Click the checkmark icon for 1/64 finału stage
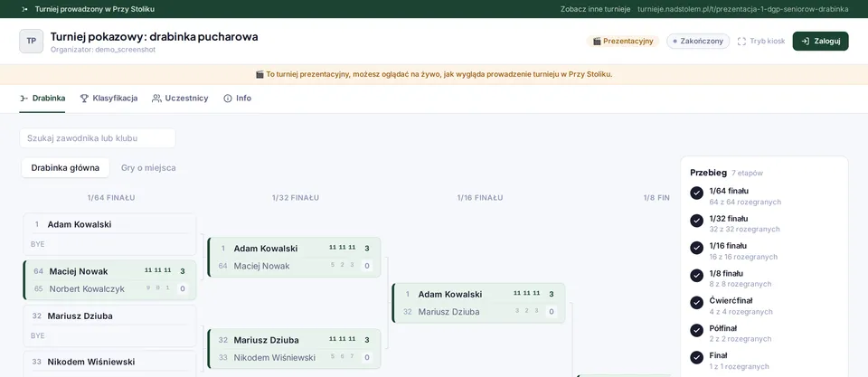The width and height of the screenshot is (868, 377). coord(696,193)
